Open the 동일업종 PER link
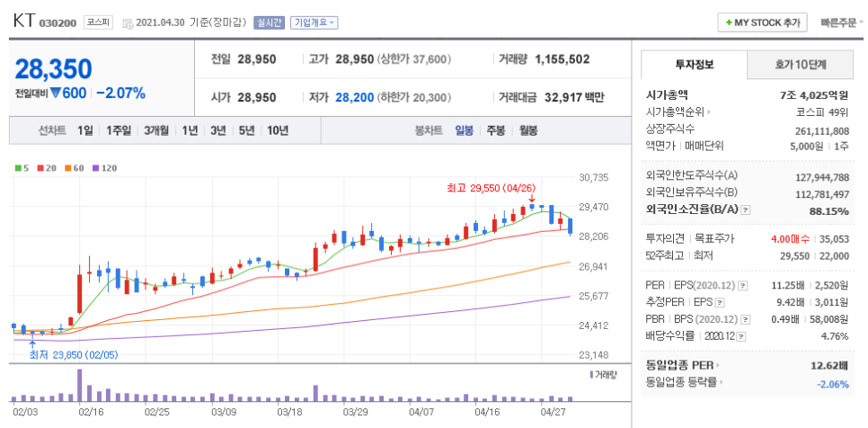The width and height of the screenshot is (868, 428). tap(683, 365)
